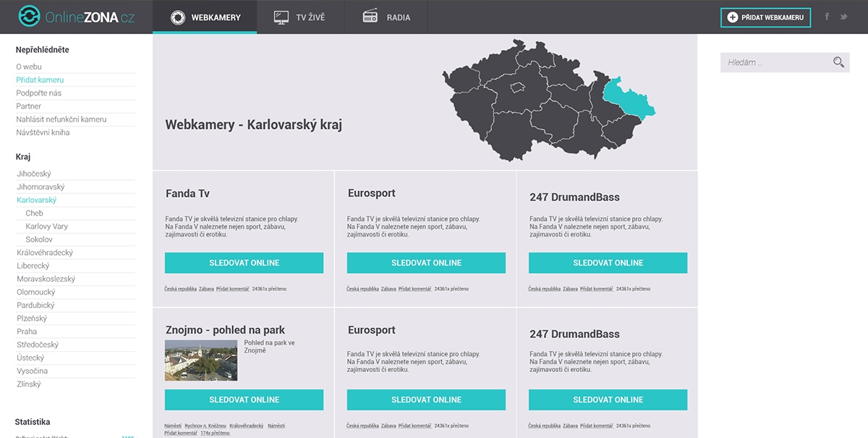Screen dimensions: 868x438
Task: Select the Cheb subitem
Action: click(x=34, y=213)
